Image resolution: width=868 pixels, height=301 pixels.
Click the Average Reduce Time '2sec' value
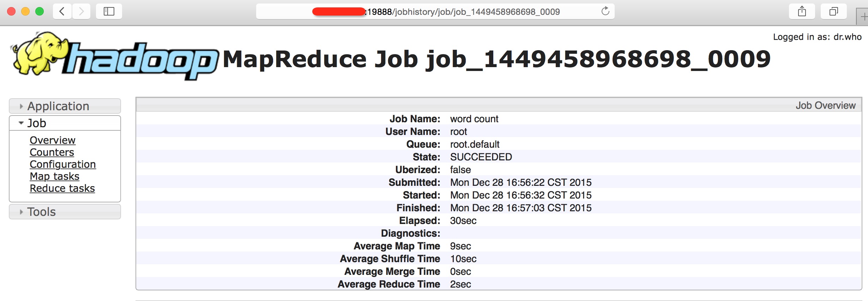coord(460,284)
